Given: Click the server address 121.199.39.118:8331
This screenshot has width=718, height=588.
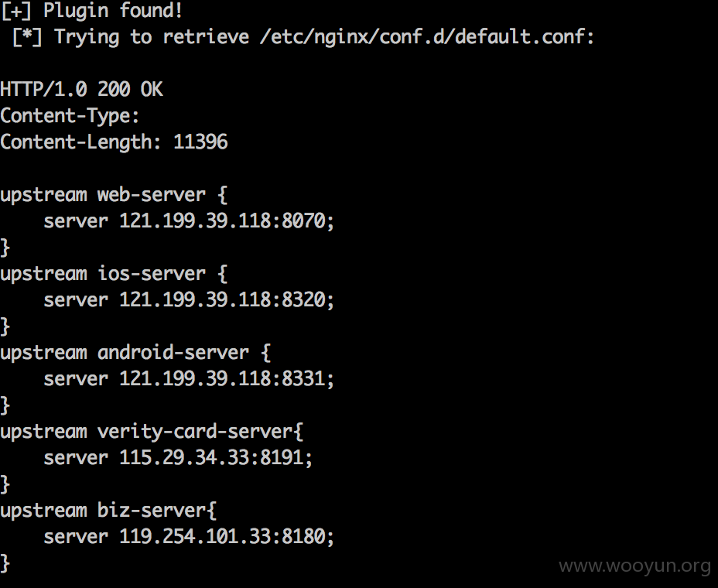Looking at the screenshot, I should pos(223,379).
